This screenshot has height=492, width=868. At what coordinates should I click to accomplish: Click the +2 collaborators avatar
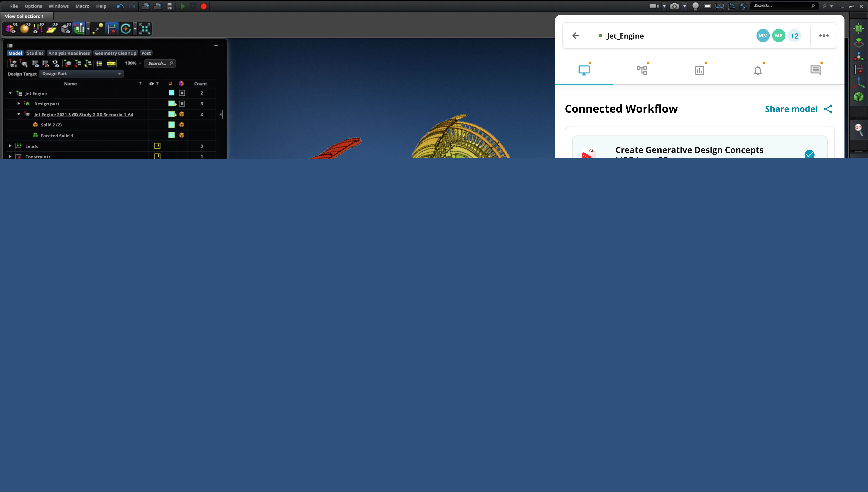(794, 36)
